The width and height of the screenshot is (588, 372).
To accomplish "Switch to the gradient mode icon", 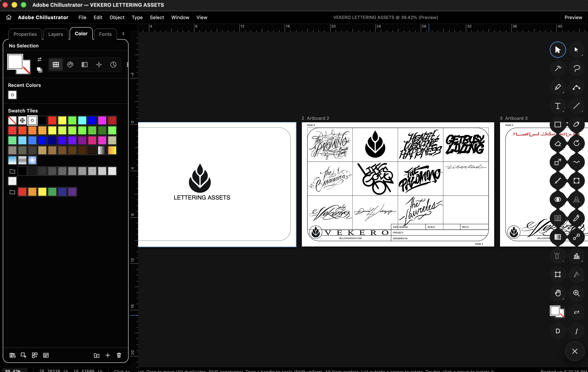I will (84, 65).
